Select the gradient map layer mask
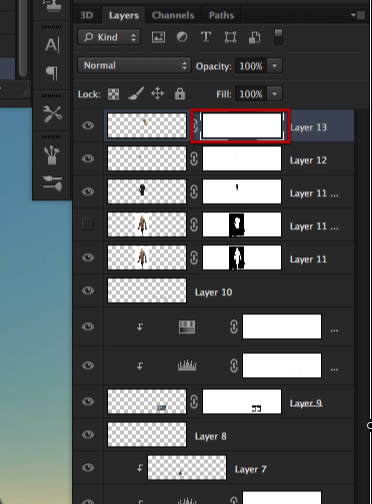This screenshot has height=504, width=372. coord(282,327)
